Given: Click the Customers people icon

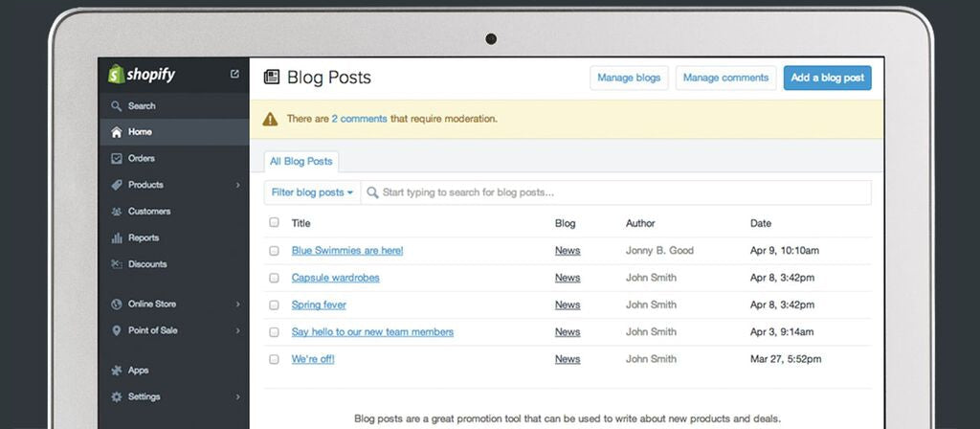Looking at the screenshot, I should click(116, 212).
